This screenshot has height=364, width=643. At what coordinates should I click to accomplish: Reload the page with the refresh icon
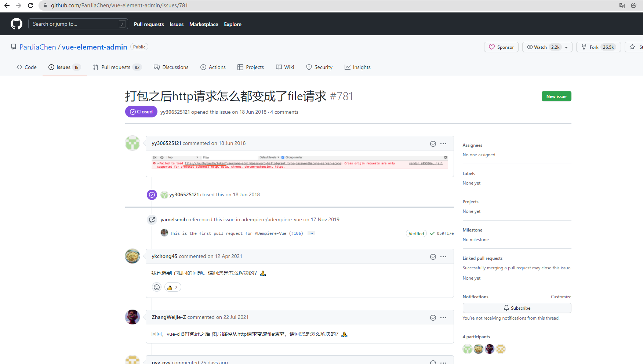tap(30, 6)
